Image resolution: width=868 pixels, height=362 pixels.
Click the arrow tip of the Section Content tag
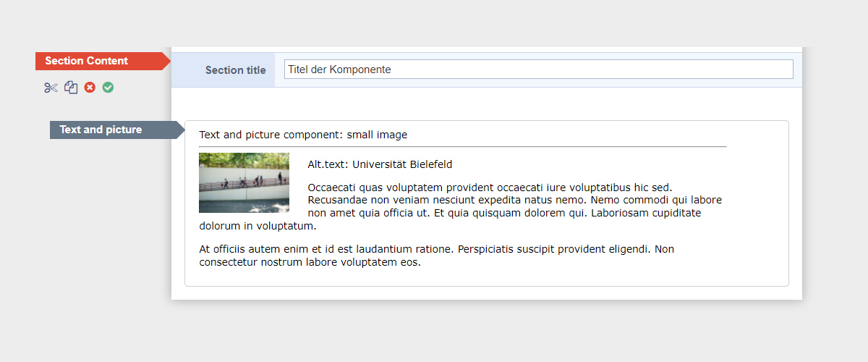(167, 61)
